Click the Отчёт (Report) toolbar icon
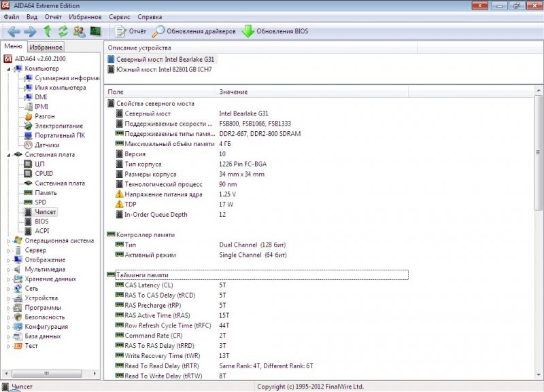Viewport: 544px width, 392px height. (121, 31)
